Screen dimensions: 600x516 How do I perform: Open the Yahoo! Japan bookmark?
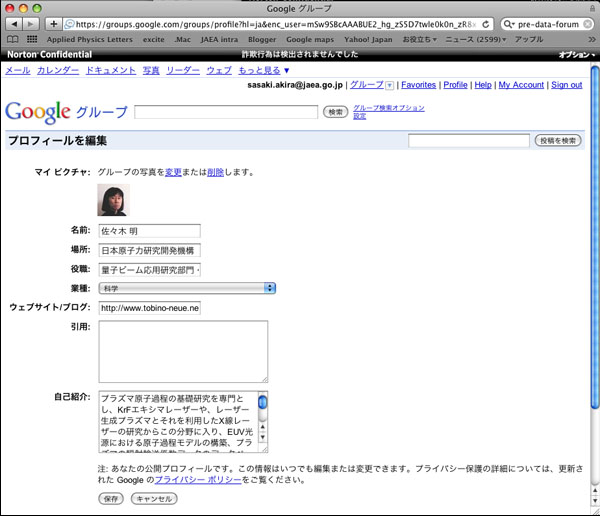pos(368,39)
